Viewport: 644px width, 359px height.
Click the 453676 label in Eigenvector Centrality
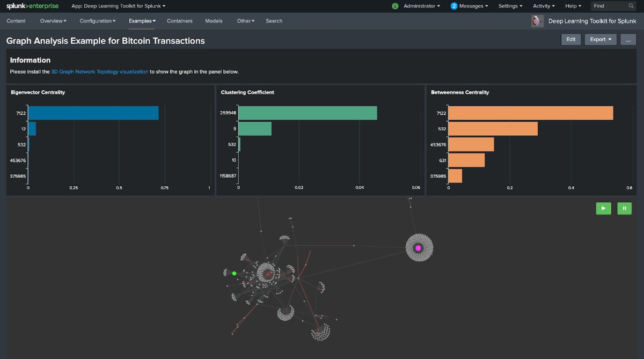pyautogui.click(x=18, y=160)
